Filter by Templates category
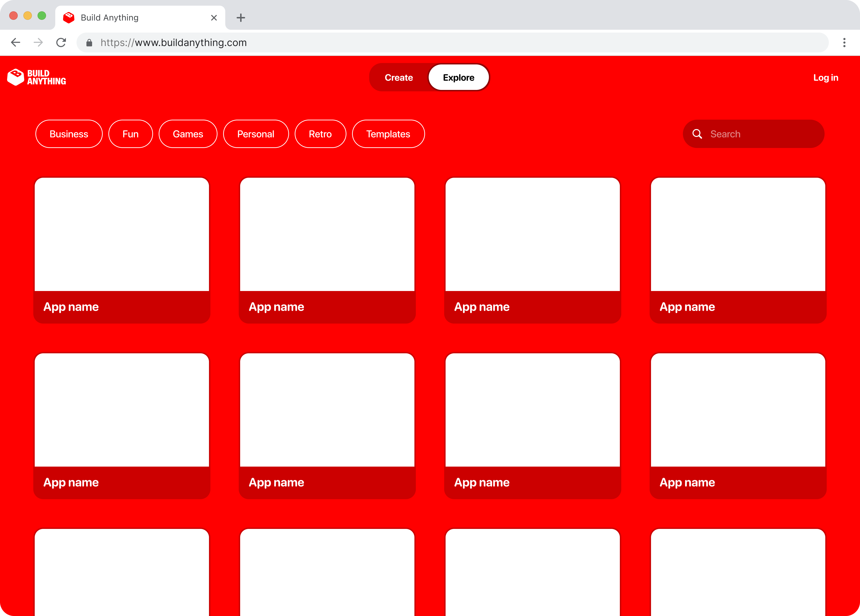This screenshot has width=860, height=616. click(x=388, y=134)
